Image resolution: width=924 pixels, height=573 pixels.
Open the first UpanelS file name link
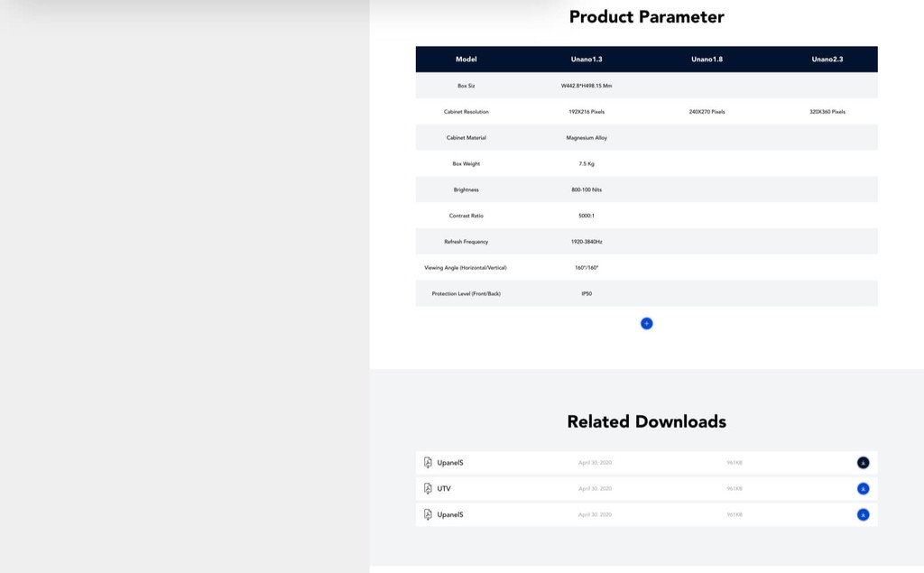[x=450, y=463]
